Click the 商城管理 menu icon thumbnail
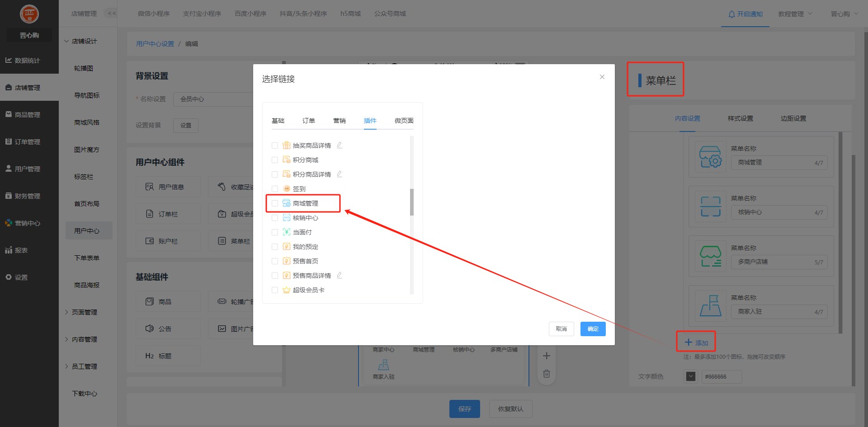868x427 pixels. [710, 157]
